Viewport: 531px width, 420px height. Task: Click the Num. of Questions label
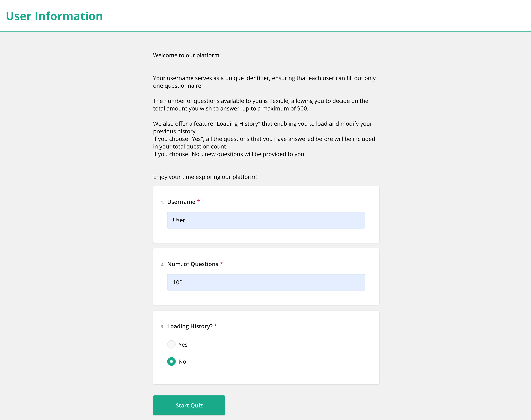tap(192, 264)
